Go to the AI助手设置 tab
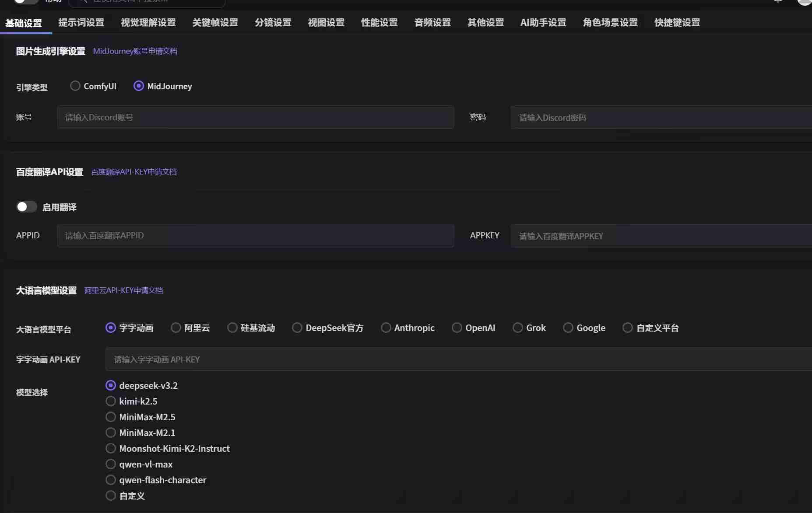 pos(543,22)
